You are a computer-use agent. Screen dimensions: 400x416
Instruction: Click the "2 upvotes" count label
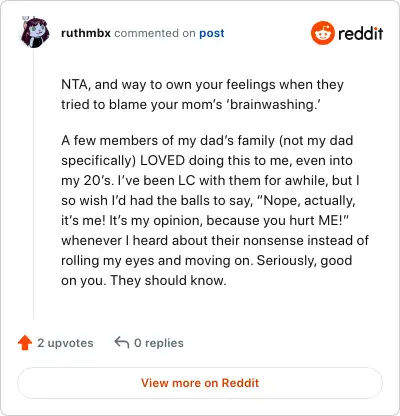65,343
